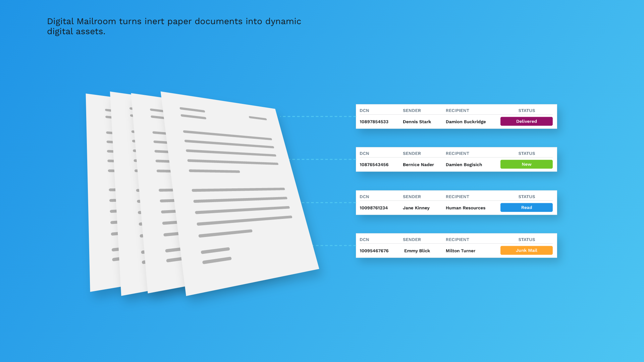Click the Digital Mailroom headline text

pyautogui.click(x=174, y=26)
